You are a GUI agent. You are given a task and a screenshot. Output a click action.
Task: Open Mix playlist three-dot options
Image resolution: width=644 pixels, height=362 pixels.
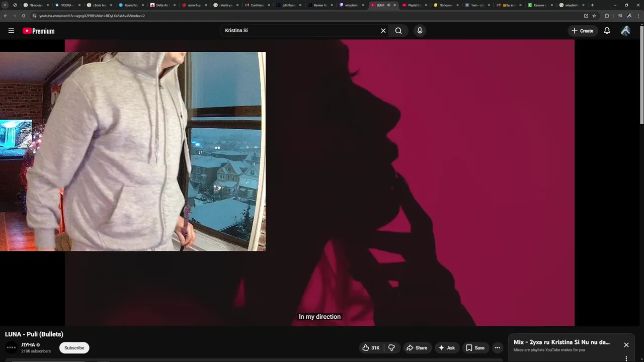(x=626, y=358)
